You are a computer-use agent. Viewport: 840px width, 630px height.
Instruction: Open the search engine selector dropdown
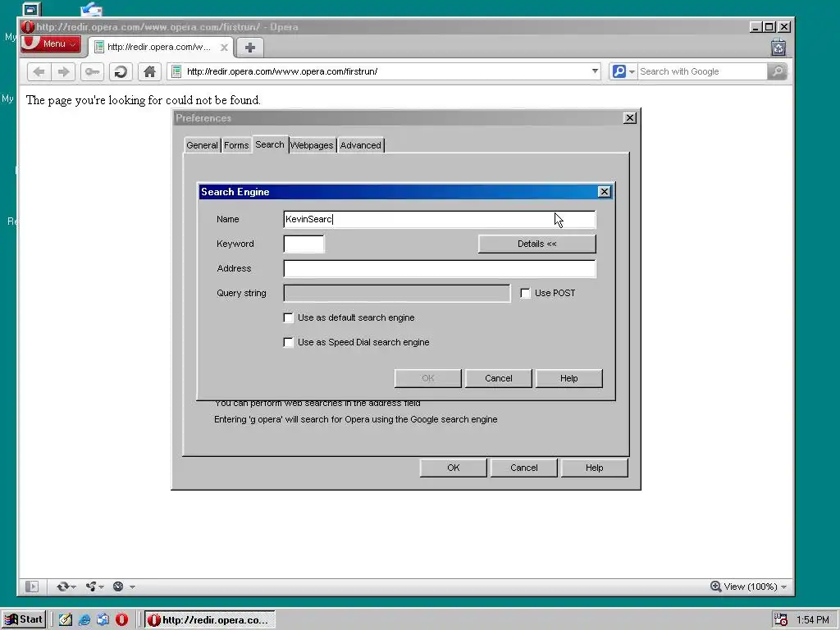pyautogui.click(x=623, y=71)
